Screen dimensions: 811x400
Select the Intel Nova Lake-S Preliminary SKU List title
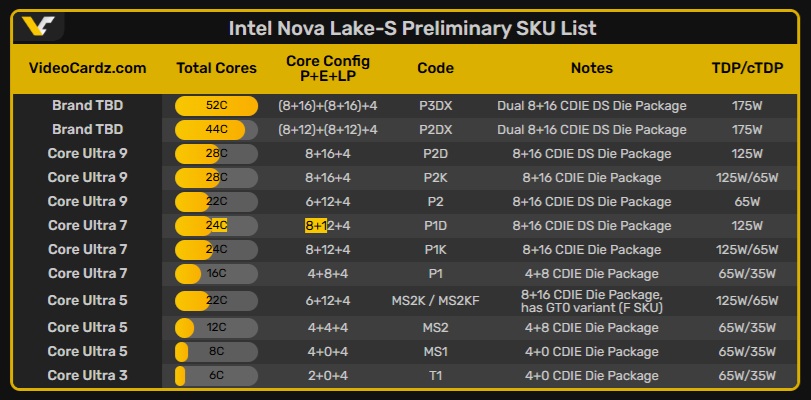tap(412, 28)
